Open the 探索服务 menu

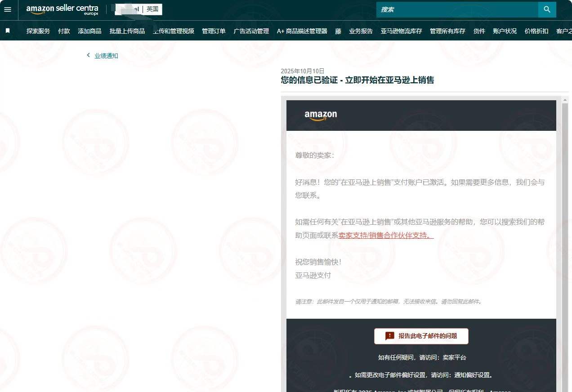pos(38,31)
